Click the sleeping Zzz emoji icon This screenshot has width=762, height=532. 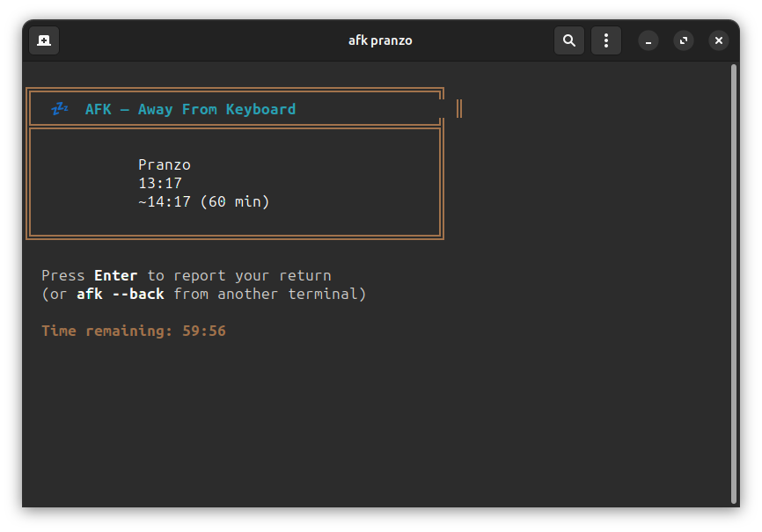[x=60, y=109]
